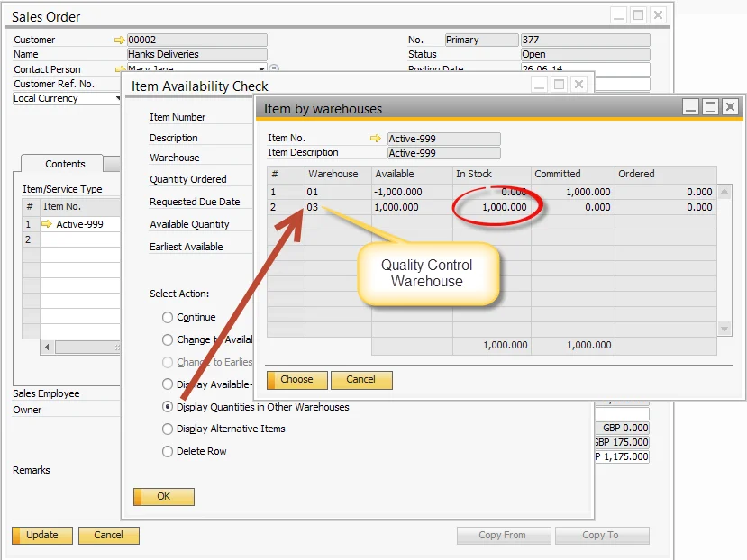Select warehouse 03 row in the grid
Image resolution: width=747 pixels, height=560 pixels.
492,207
